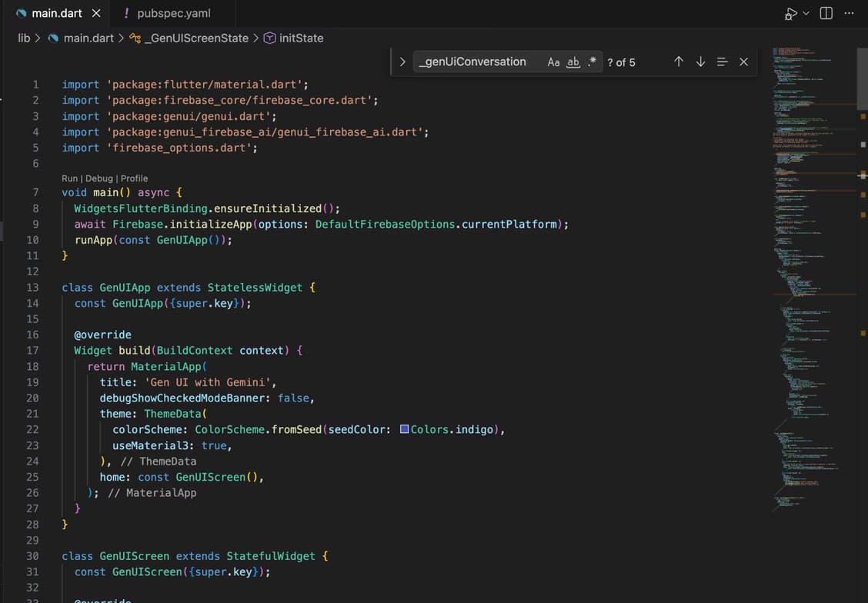Click the Dart file icon in breadcrumbs
Image resolution: width=868 pixels, height=603 pixels.
pos(53,38)
